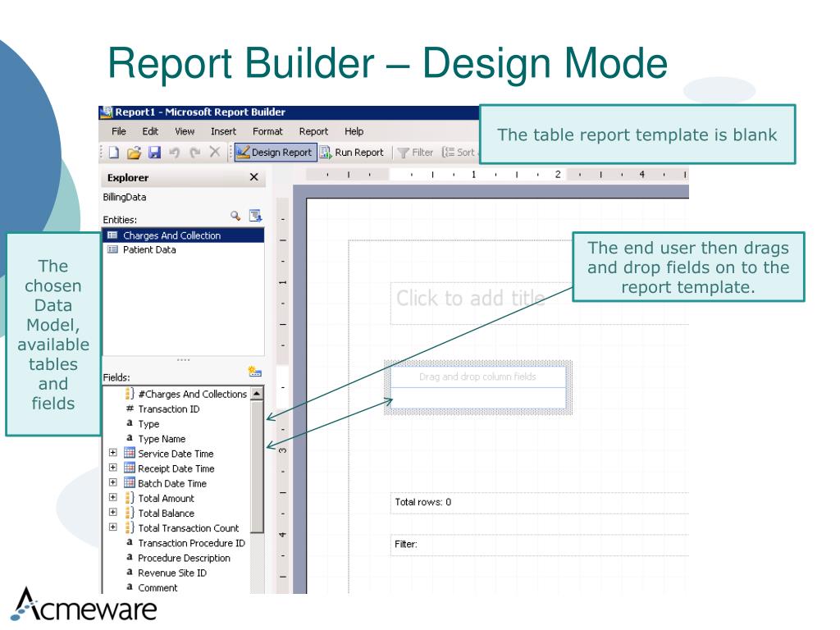The image size is (840, 630).
Task: Click the entities view icon beside the magnifier
Action: [x=256, y=216]
